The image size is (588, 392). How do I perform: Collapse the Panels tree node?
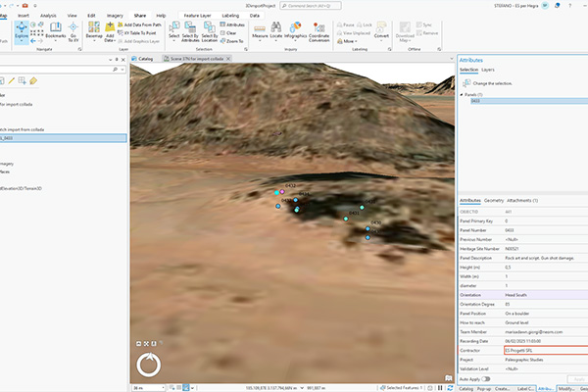[x=461, y=93]
